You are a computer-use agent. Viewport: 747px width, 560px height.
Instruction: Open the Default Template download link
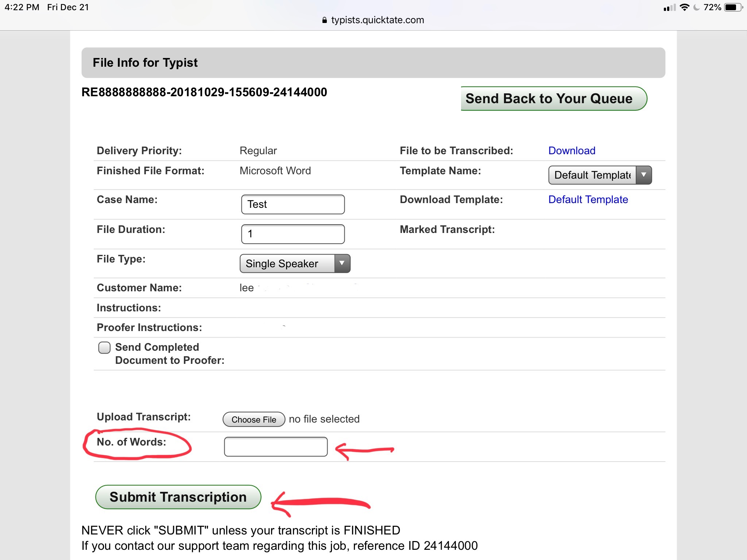point(588,199)
